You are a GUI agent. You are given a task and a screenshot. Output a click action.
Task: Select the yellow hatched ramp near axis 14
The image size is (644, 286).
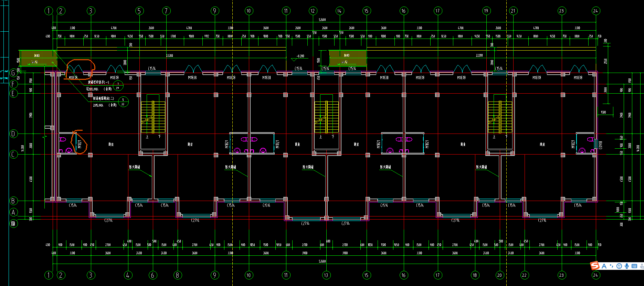(x=348, y=58)
